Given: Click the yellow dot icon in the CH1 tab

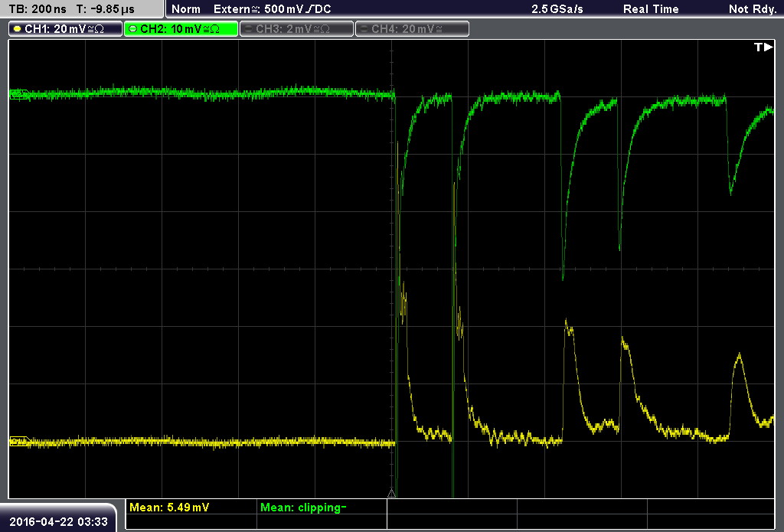Looking at the screenshot, I should pos(18,29).
